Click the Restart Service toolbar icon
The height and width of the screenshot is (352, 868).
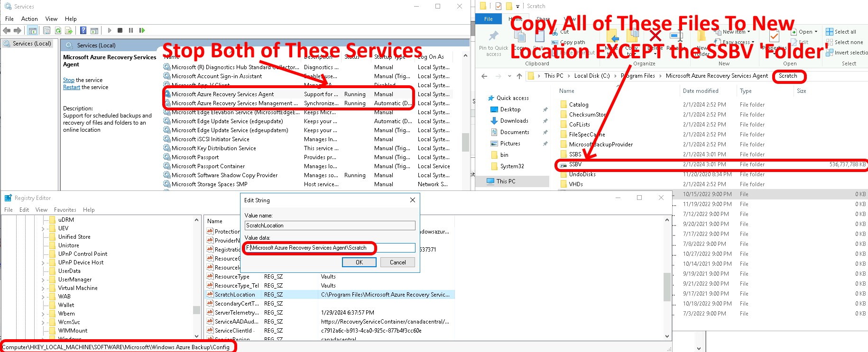coord(142,30)
